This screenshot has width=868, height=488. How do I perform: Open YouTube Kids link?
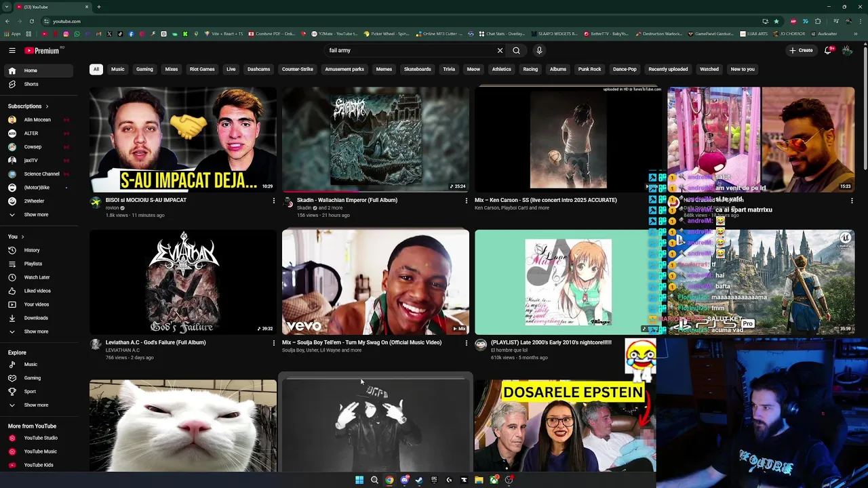tap(39, 465)
